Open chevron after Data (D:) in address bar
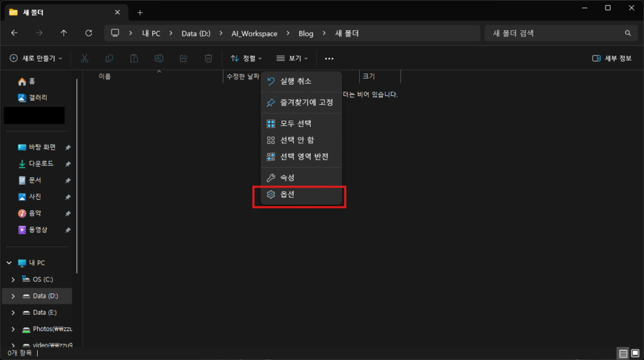The height and width of the screenshot is (360, 644). pos(221,33)
